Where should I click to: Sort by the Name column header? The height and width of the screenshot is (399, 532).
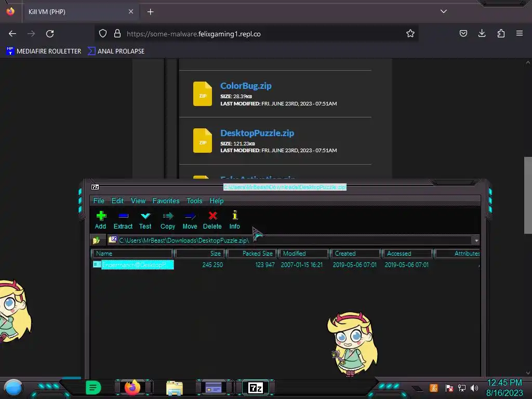(132, 254)
